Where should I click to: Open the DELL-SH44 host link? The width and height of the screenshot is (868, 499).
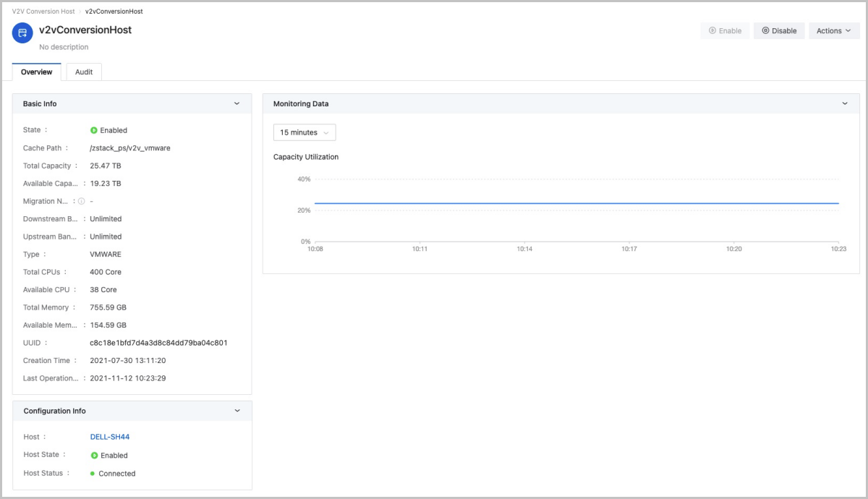pos(109,437)
